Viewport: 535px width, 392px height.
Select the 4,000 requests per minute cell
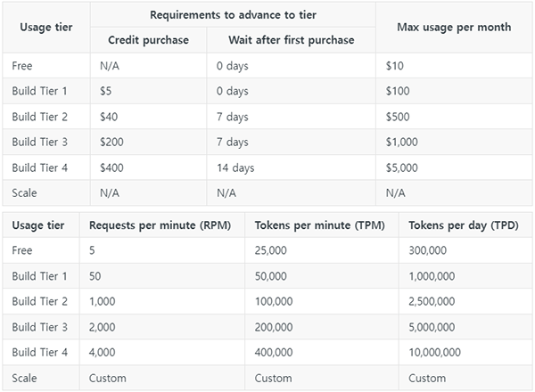(x=103, y=353)
